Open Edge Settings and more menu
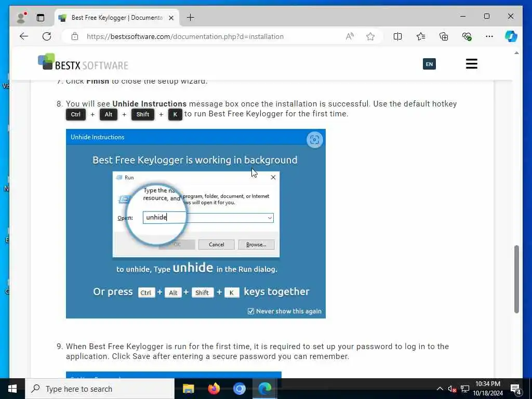 (x=489, y=36)
